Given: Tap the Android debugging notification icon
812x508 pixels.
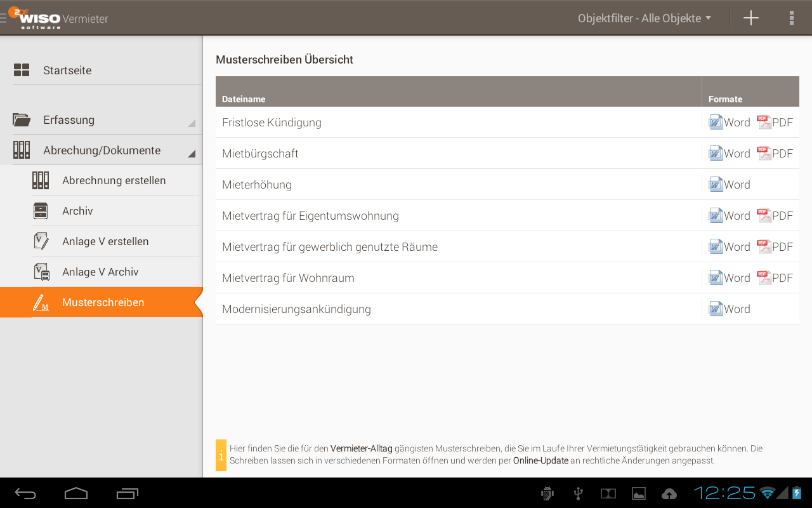Looking at the screenshot, I should (x=547, y=493).
